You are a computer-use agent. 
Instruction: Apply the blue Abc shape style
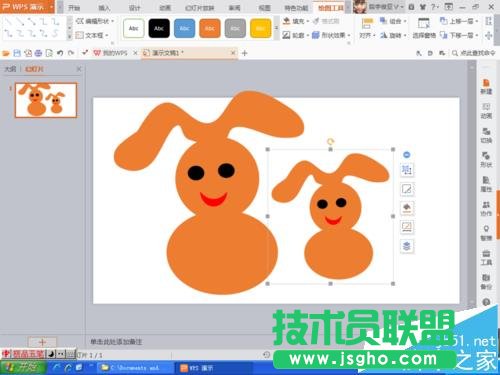(184, 28)
